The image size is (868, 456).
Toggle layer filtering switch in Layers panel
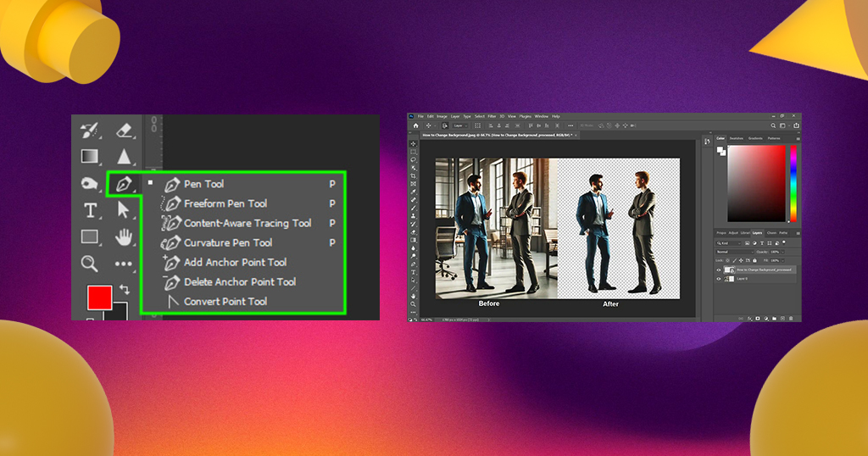coord(784,242)
